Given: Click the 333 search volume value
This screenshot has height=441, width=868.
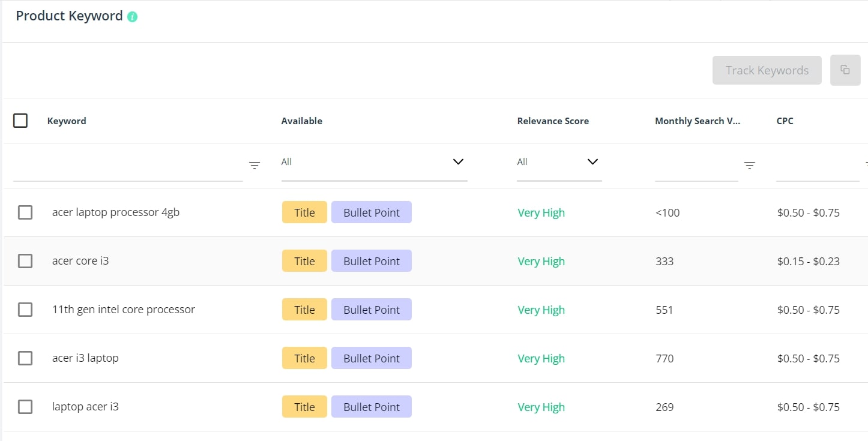Looking at the screenshot, I should pos(665,261).
